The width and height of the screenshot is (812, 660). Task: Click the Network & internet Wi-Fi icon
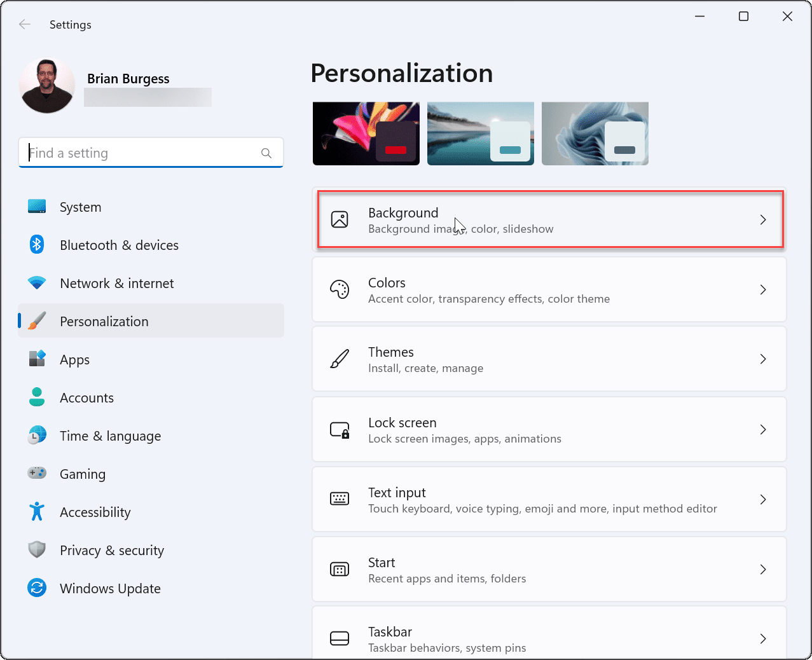pos(37,282)
